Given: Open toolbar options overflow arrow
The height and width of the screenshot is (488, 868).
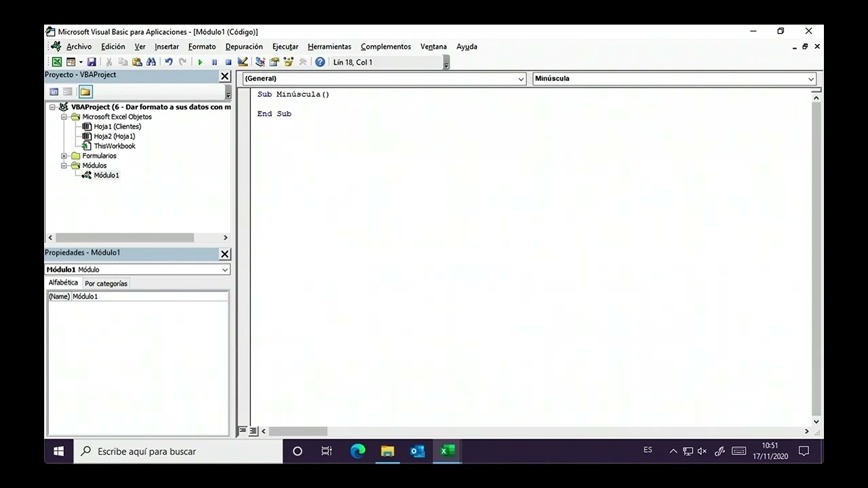Looking at the screenshot, I should [x=446, y=62].
